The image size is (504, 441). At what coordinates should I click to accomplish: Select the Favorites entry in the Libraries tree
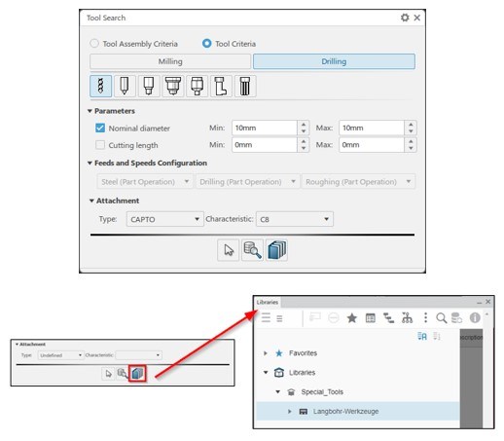303,353
